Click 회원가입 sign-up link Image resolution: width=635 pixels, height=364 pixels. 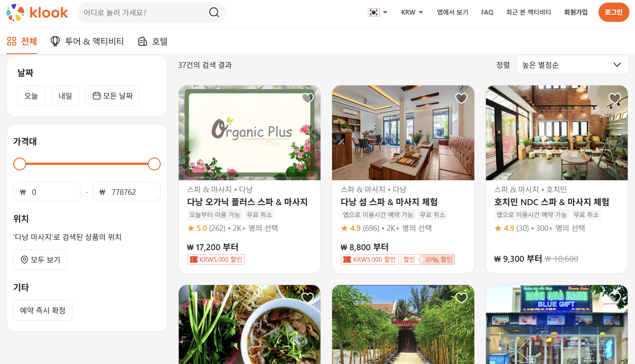576,12
